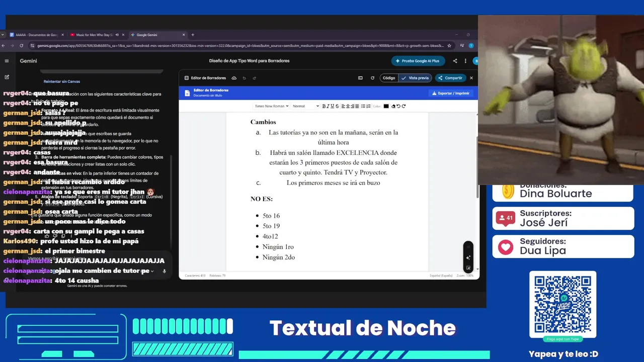
Task: Click the NO ES: heading in the document
Action: point(262,199)
